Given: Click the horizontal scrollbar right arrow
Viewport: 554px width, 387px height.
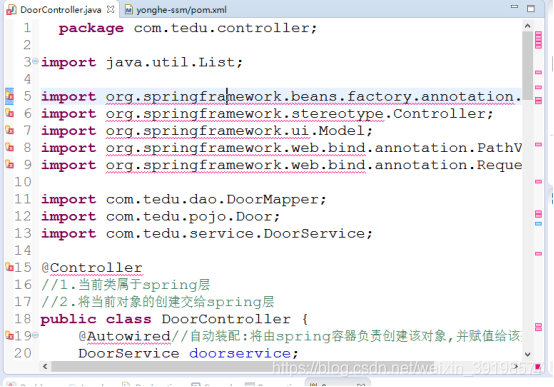Looking at the screenshot, I should [516, 367].
